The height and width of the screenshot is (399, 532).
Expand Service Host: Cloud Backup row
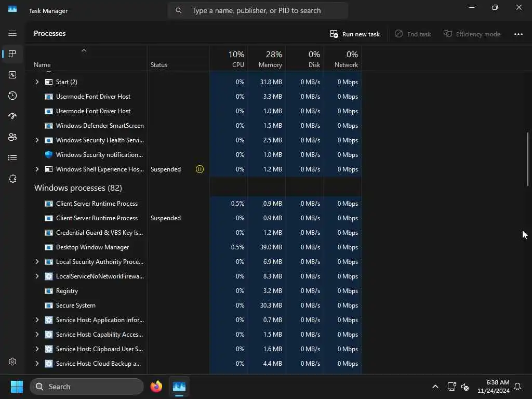click(37, 363)
